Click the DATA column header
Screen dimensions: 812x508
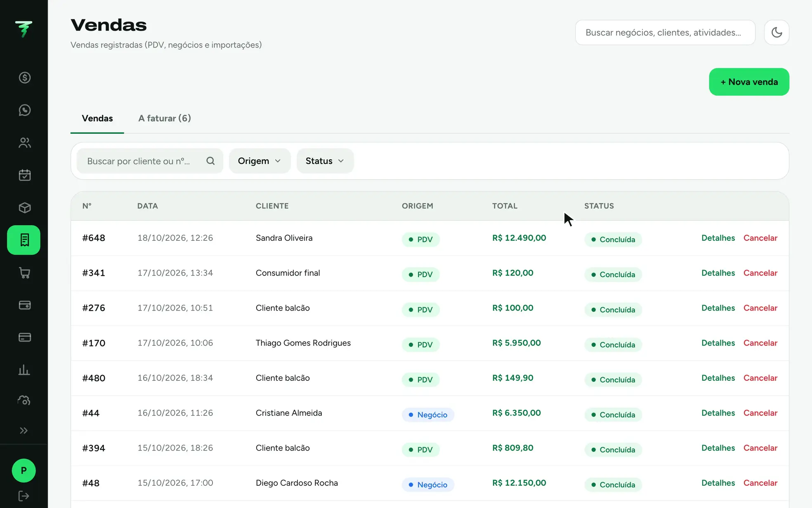(147, 206)
